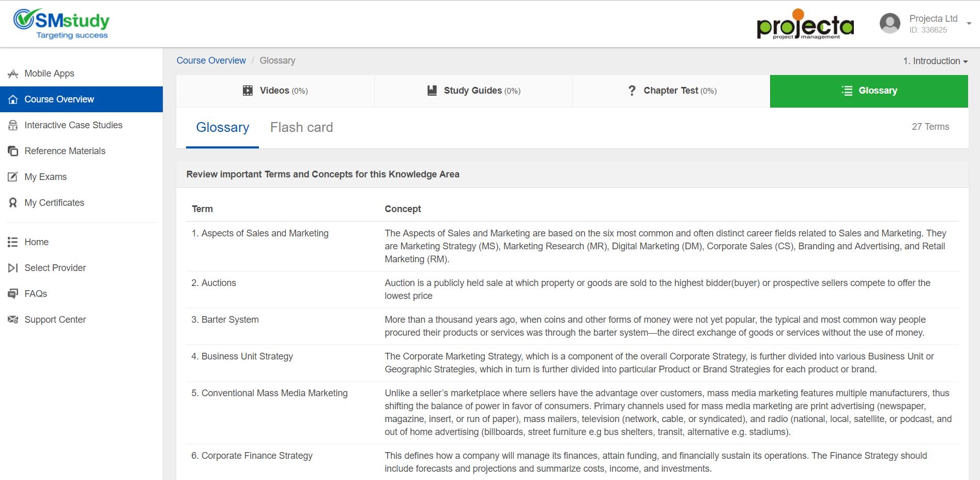The width and height of the screenshot is (980, 480).
Task: Click the Course Overview home icon
Action: (x=13, y=99)
